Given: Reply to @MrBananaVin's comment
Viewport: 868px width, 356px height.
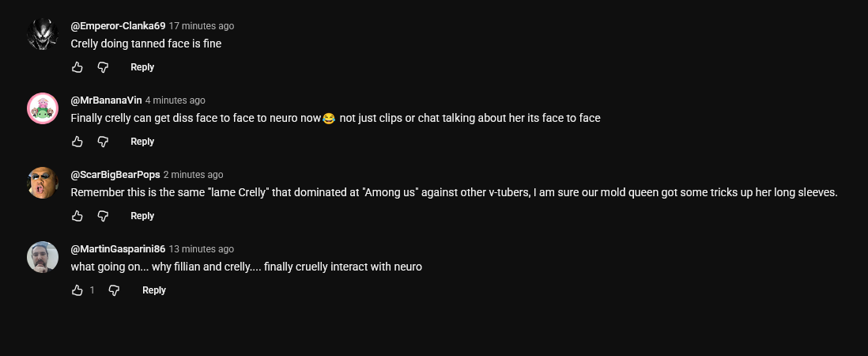Looking at the screenshot, I should (142, 141).
